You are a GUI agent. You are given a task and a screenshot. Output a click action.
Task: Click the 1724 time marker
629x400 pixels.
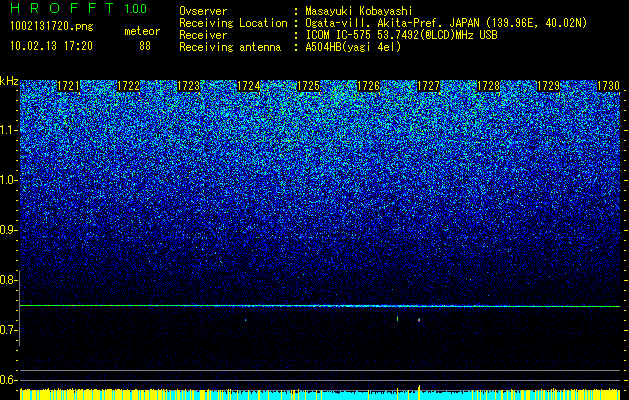pyautogui.click(x=248, y=86)
